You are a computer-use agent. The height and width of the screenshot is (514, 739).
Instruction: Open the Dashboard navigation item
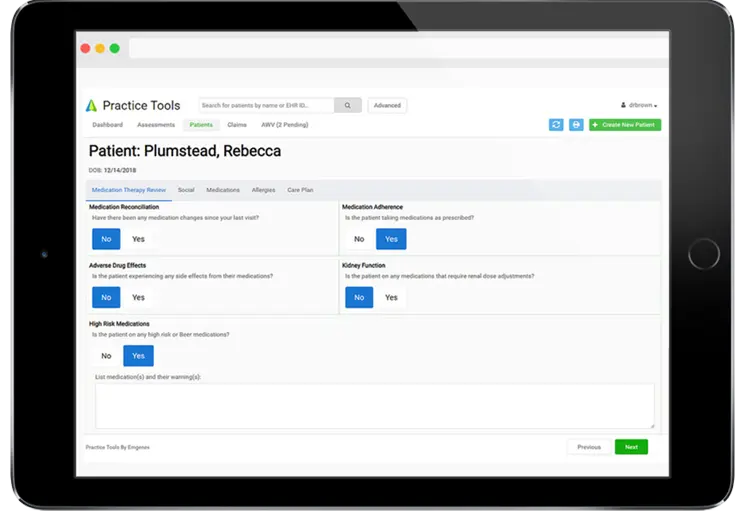[107, 125]
